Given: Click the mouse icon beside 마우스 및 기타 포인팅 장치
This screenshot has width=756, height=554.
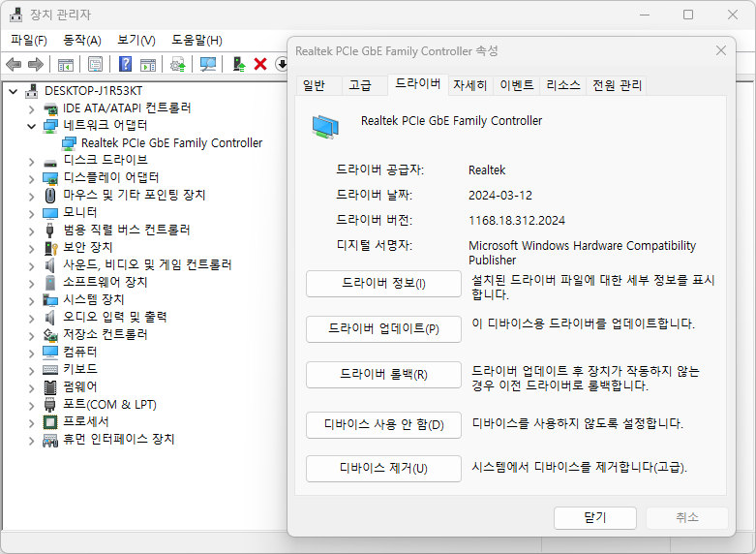Looking at the screenshot, I should 50,196.
